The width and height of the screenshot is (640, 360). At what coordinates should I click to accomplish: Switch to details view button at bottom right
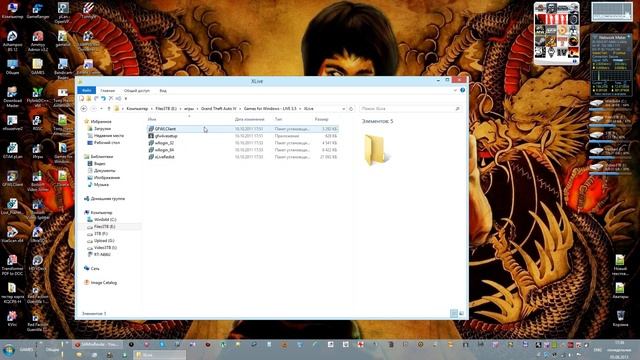tap(454, 313)
